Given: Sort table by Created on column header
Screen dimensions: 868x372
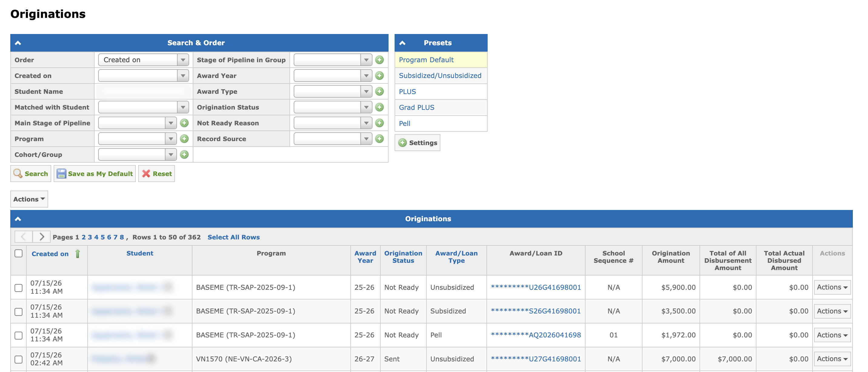Looking at the screenshot, I should [50, 254].
